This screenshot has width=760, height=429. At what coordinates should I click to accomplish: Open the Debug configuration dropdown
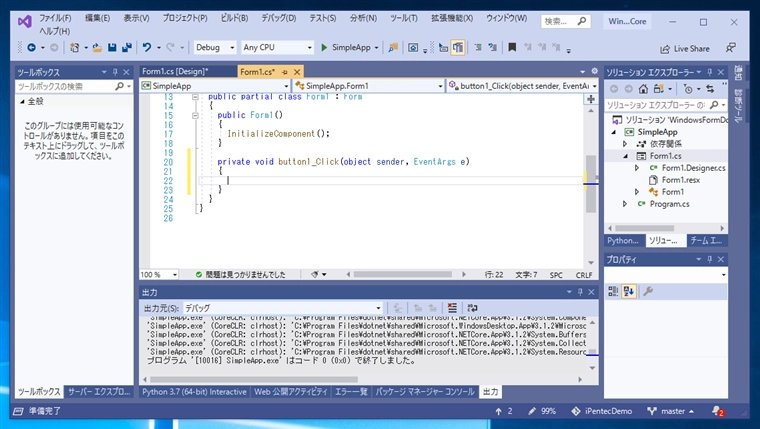click(214, 47)
